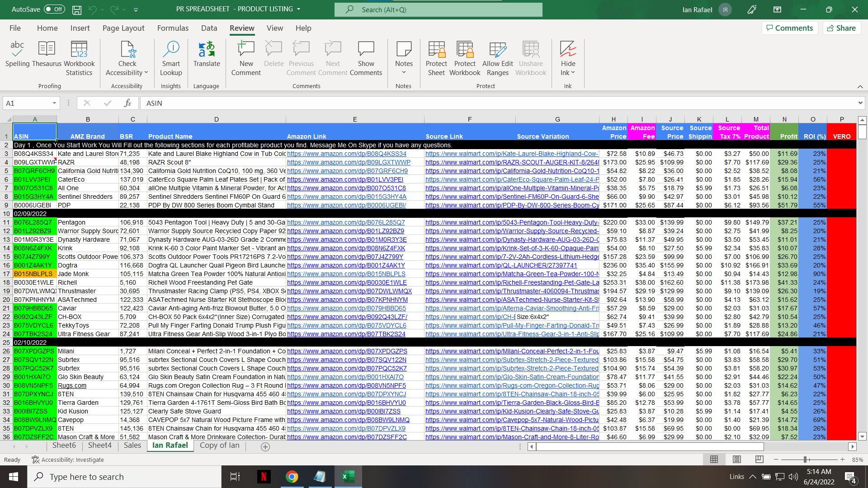Expand the Name Box dropdown arrow
This screenshot has width=868, height=488.
click(x=54, y=103)
